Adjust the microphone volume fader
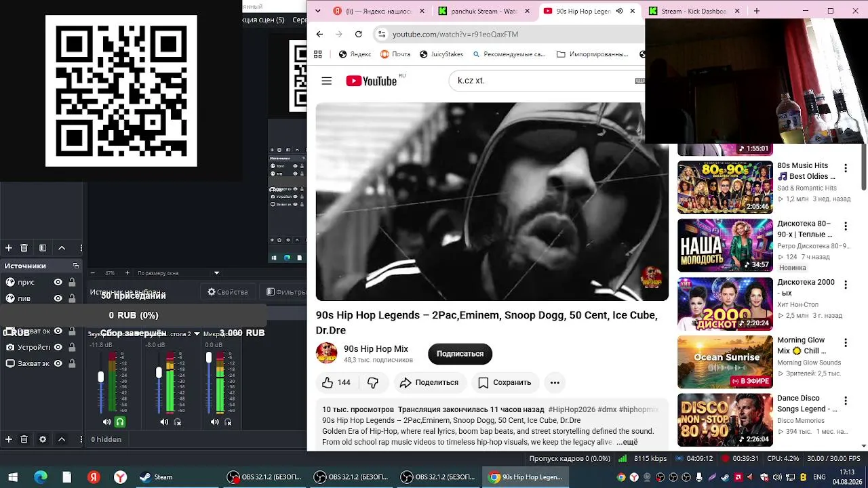This screenshot has width=868, height=488. click(209, 357)
